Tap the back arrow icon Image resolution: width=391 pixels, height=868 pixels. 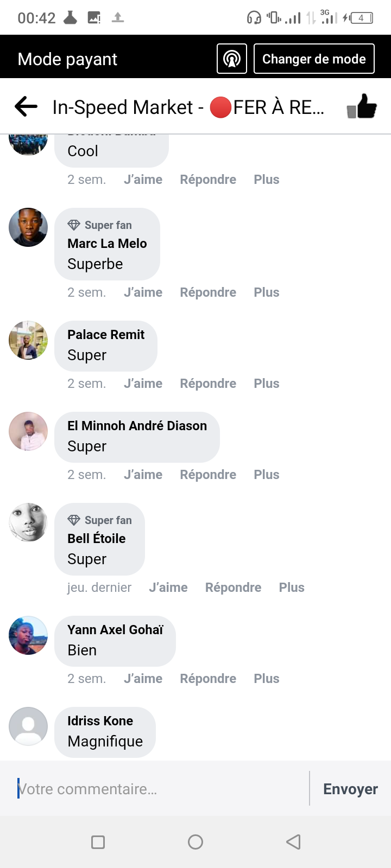coord(26,107)
